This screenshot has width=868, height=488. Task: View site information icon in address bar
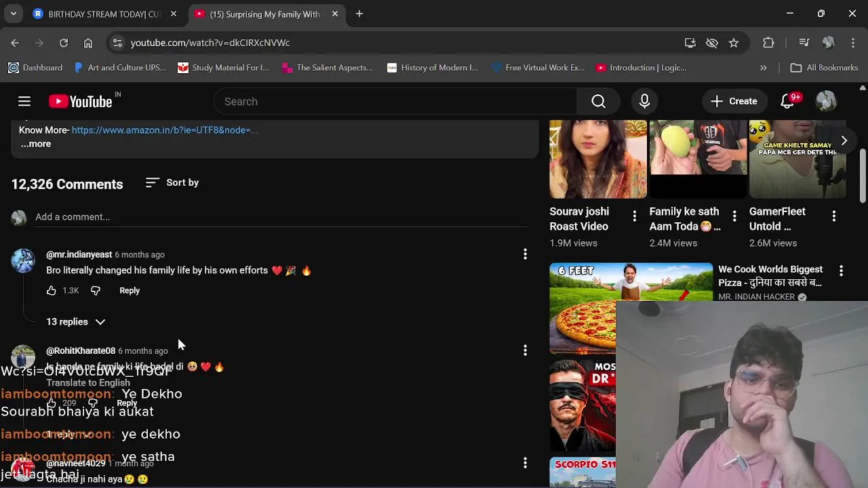(x=117, y=43)
